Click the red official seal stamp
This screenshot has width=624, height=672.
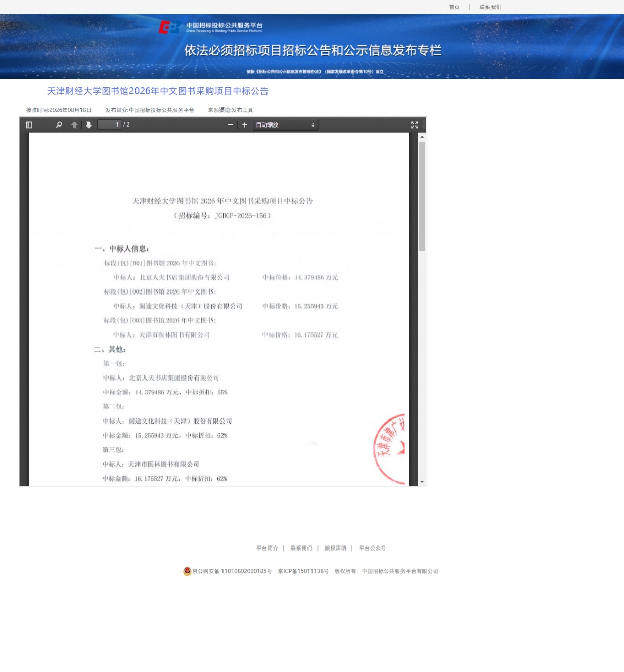tap(389, 449)
